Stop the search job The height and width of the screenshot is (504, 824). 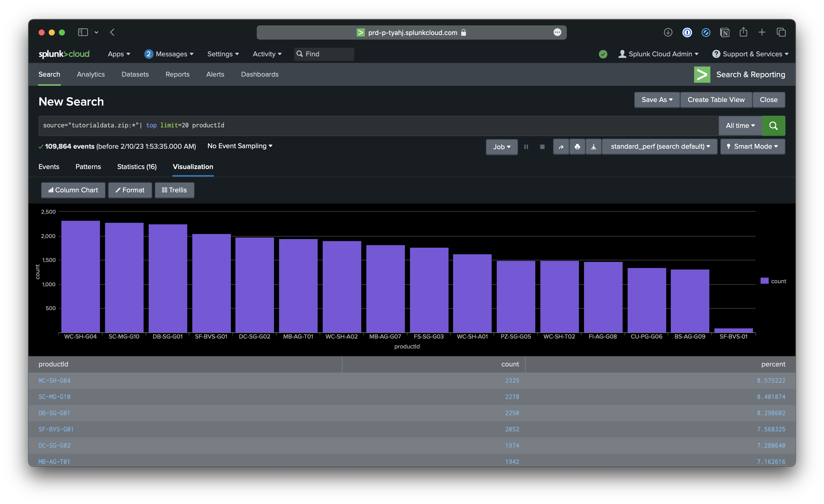542,147
